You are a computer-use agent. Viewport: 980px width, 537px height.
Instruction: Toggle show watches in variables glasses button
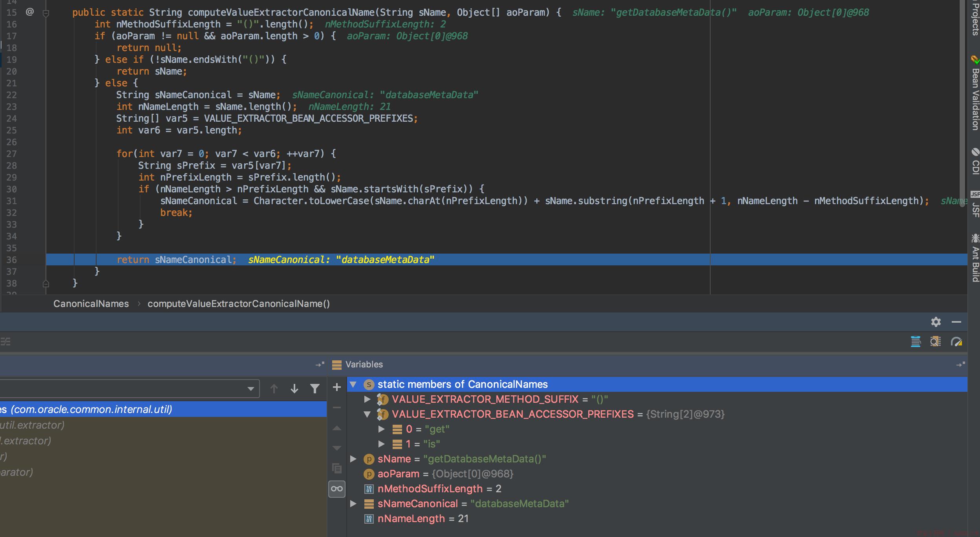(337, 489)
